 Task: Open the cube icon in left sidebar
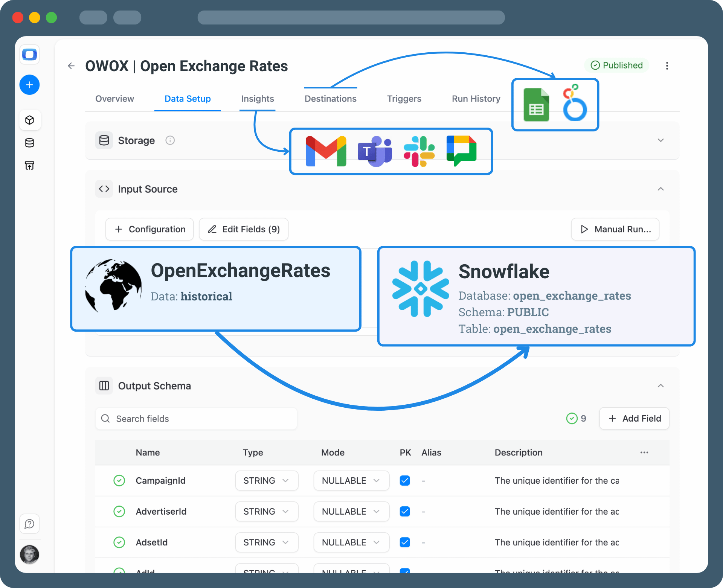pos(30,120)
